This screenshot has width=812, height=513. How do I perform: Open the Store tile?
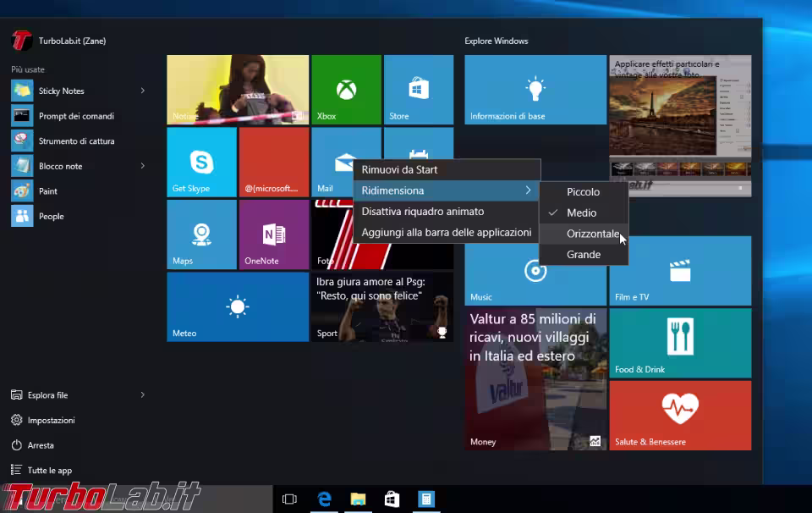419,90
